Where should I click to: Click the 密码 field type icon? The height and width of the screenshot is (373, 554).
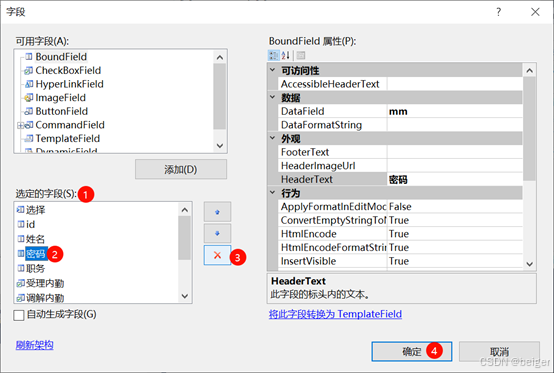[21, 254]
